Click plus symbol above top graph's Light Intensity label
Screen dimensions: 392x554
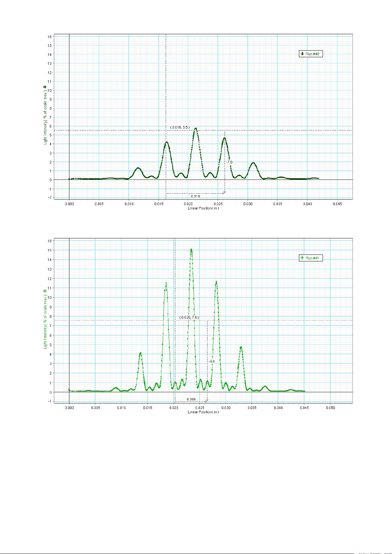pyautogui.click(x=45, y=87)
